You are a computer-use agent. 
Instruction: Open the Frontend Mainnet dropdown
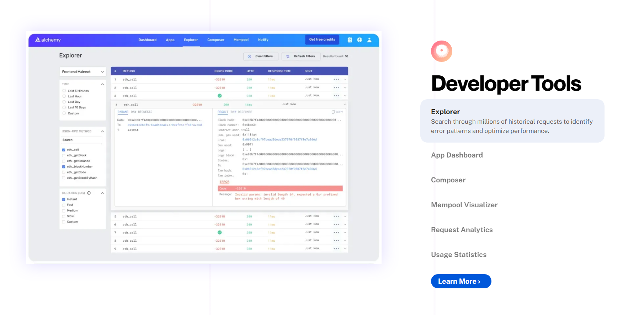pos(83,72)
